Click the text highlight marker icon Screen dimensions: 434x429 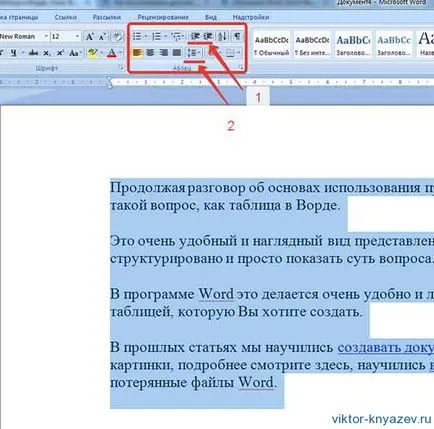pos(93,53)
